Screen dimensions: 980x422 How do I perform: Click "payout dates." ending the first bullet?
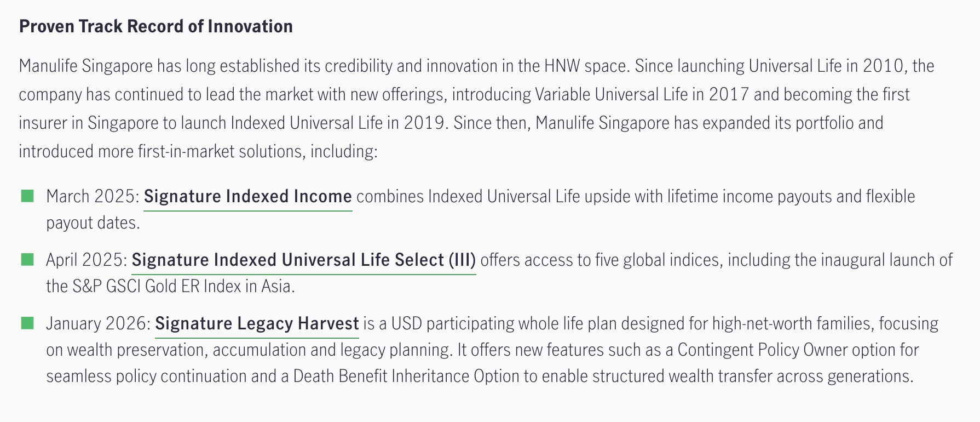pos(93,223)
